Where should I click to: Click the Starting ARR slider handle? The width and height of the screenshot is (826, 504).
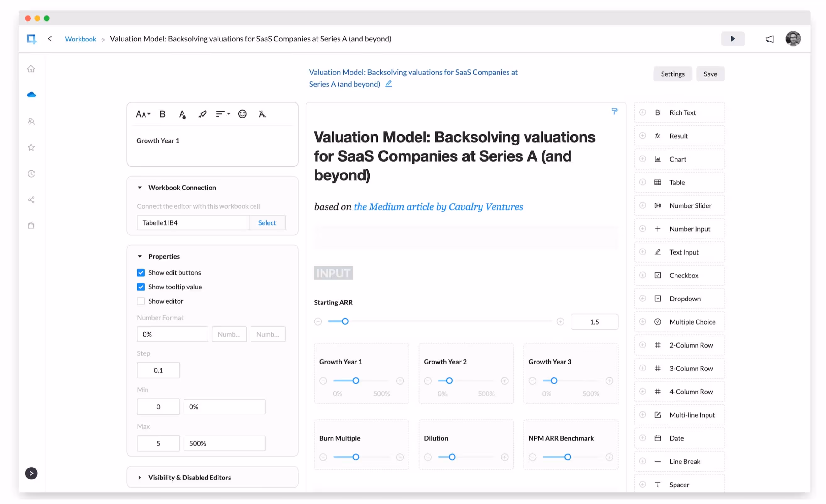[x=345, y=322]
